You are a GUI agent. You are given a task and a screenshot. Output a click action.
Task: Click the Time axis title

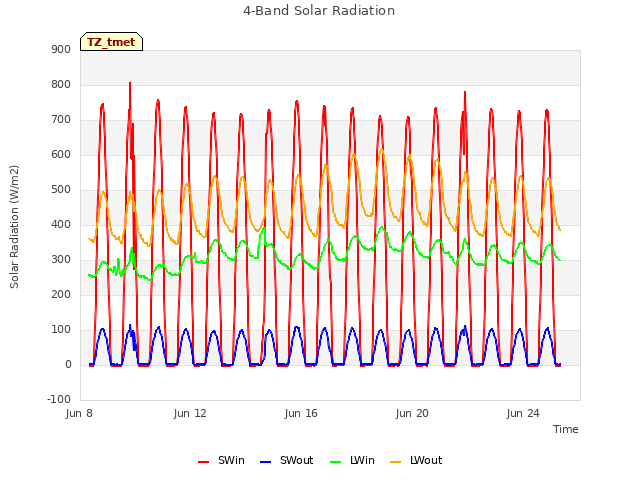point(566,429)
